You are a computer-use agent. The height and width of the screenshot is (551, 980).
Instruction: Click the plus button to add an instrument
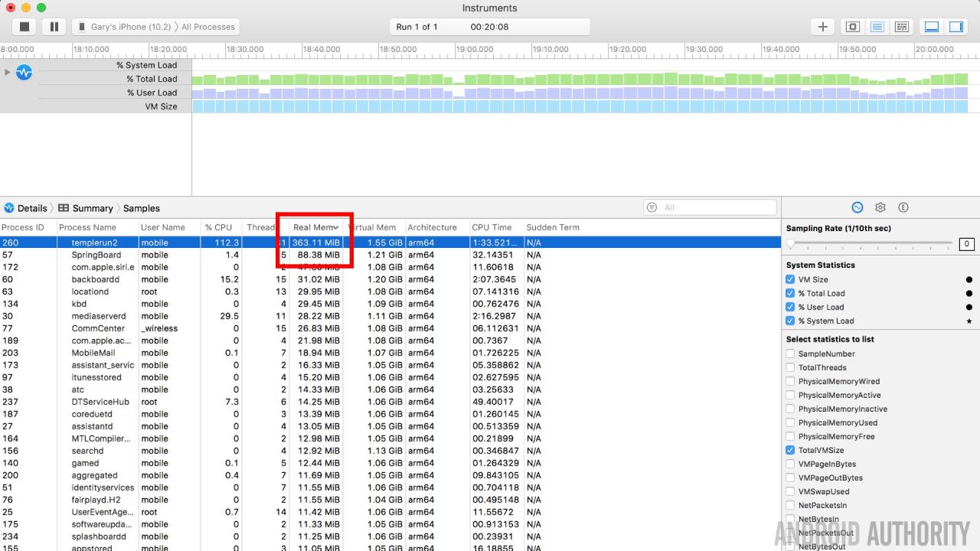(823, 27)
